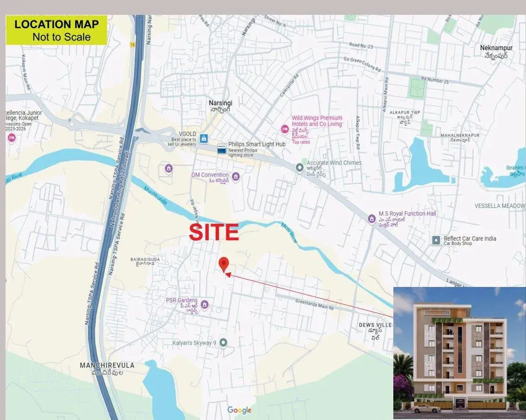Click the Accurate Wind Chimes text
Viewport: 526px width, 420px height.
[x=334, y=163]
